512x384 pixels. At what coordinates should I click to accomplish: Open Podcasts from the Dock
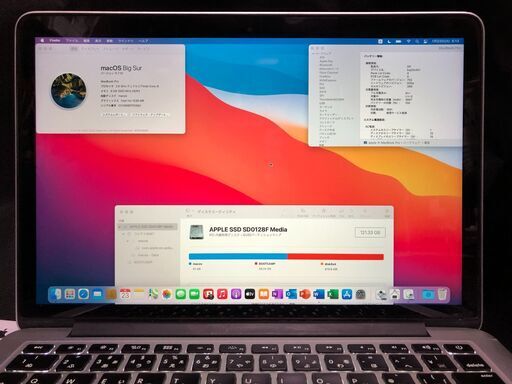pos(236,294)
